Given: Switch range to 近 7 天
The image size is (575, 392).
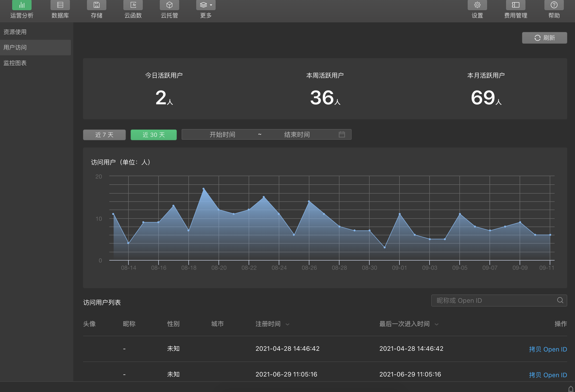Looking at the screenshot, I should coord(104,135).
